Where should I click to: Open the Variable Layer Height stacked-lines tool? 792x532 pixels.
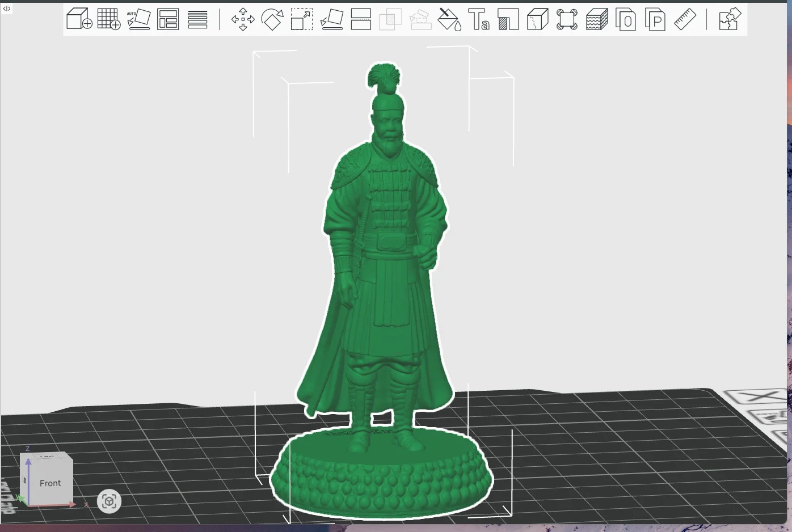coord(197,19)
